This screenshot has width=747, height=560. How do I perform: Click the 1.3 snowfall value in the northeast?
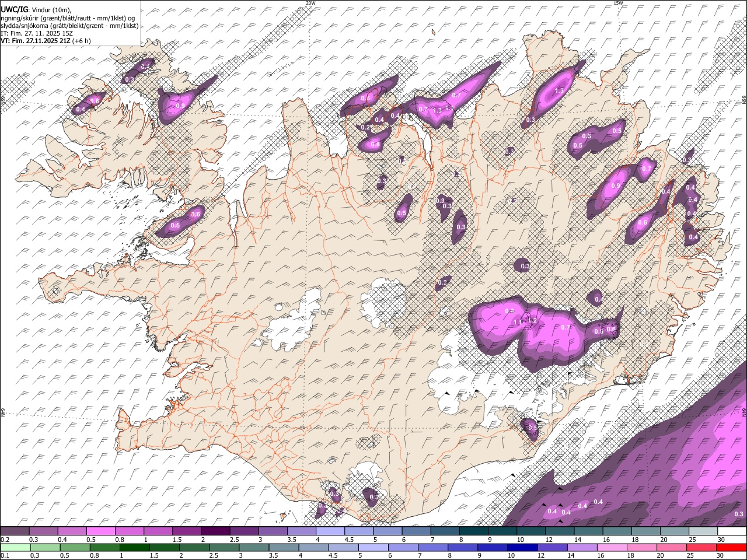point(559,90)
